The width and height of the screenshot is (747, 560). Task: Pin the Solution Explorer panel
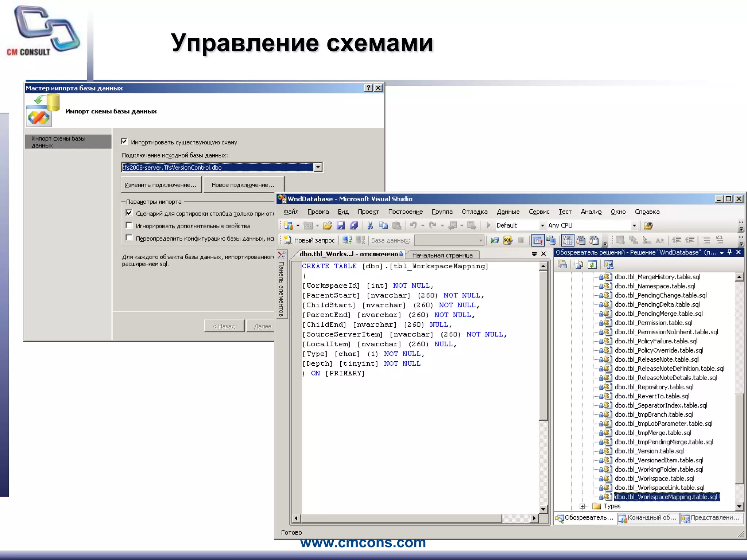(x=729, y=252)
